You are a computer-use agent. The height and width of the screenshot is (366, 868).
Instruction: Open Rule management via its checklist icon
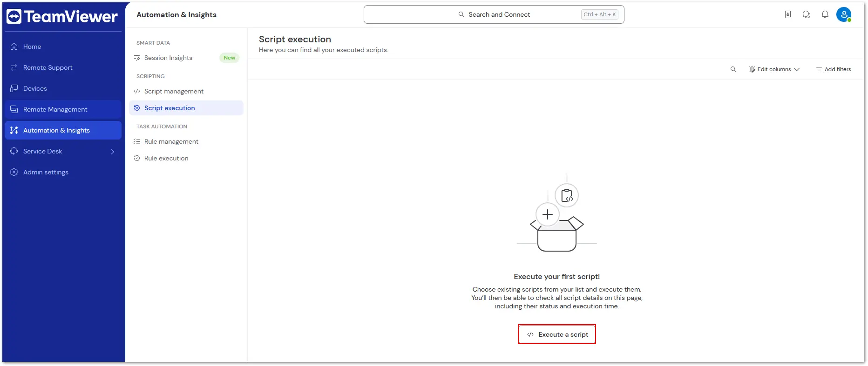[x=137, y=141]
